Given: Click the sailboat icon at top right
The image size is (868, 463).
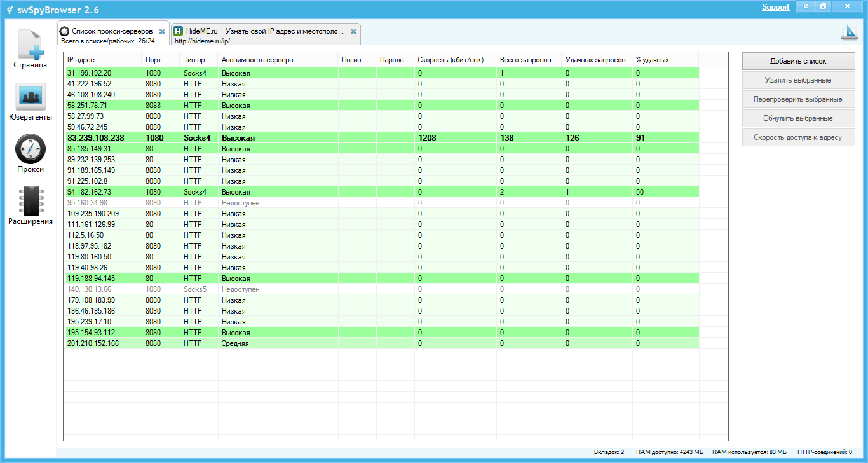Looking at the screenshot, I should coord(850,33).
